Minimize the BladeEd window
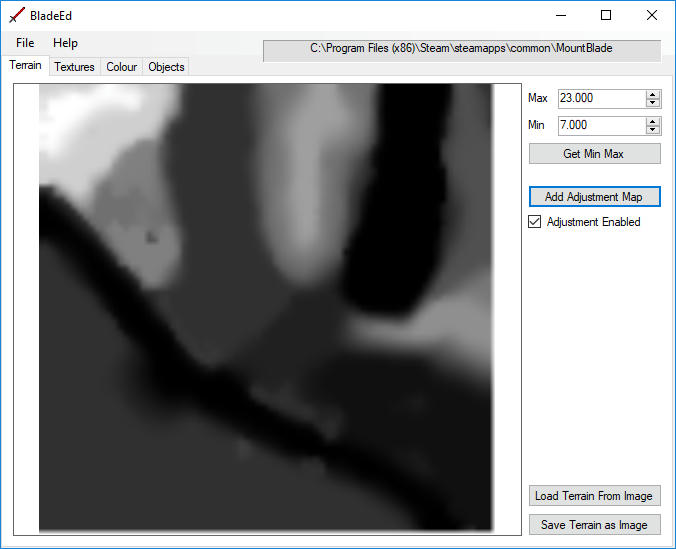 click(x=561, y=16)
